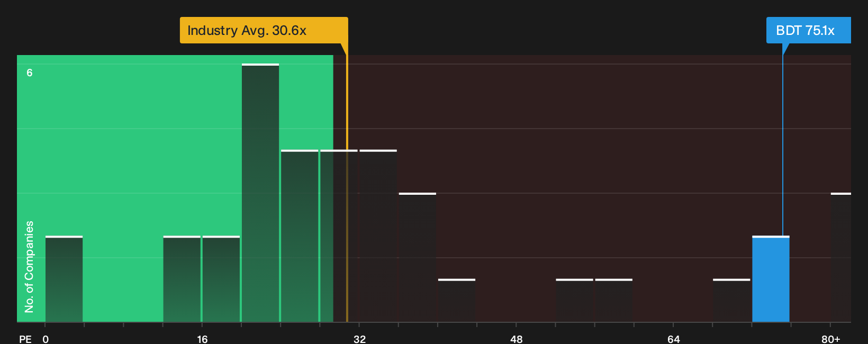Click the x-axis label 16

click(202, 339)
